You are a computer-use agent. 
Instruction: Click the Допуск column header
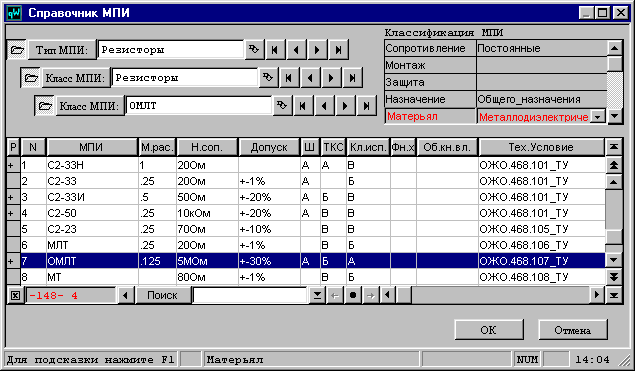(269, 147)
